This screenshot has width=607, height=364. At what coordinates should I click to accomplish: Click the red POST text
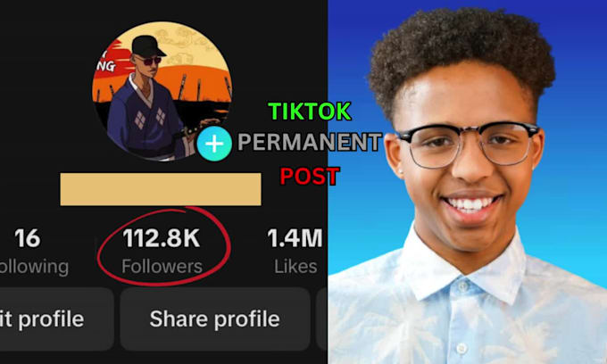click(x=310, y=176)
